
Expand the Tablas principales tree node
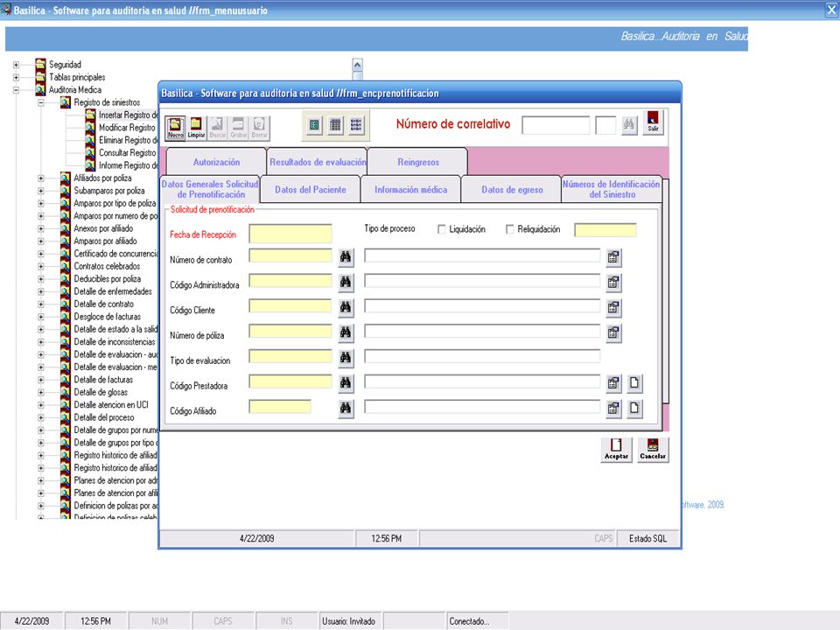click(16, 77)
